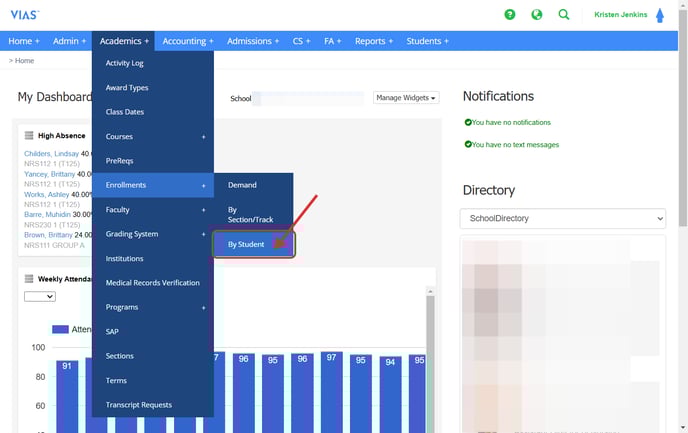Click the green help question mark icon
The height and width of the screenshot is (433, 688).
coord(510,15)
